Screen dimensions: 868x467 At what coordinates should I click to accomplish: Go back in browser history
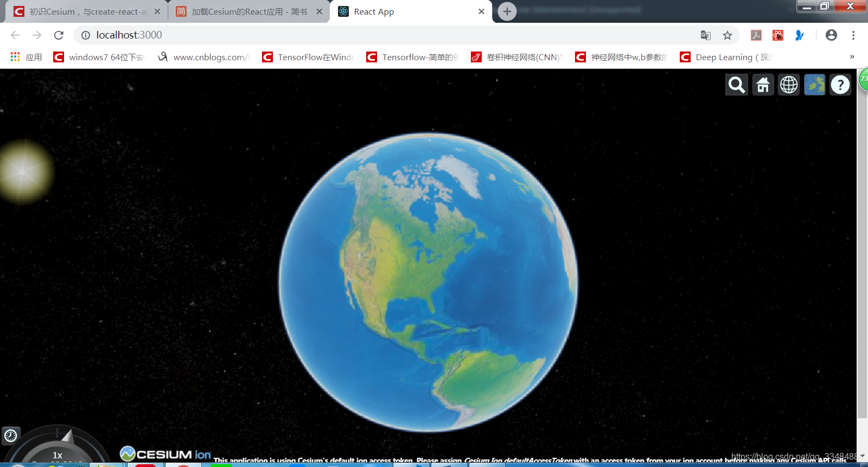pos(15,35)
